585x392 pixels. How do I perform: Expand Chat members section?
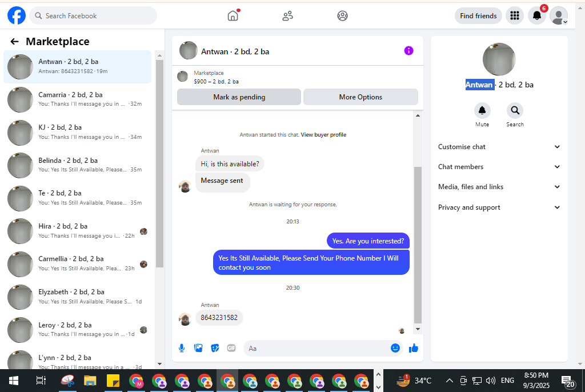pos(499,167)
